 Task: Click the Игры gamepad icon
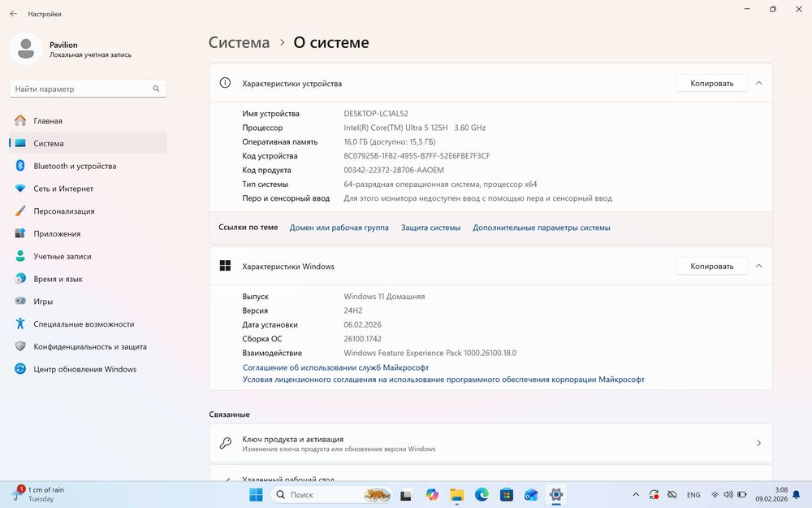[20, 301]
